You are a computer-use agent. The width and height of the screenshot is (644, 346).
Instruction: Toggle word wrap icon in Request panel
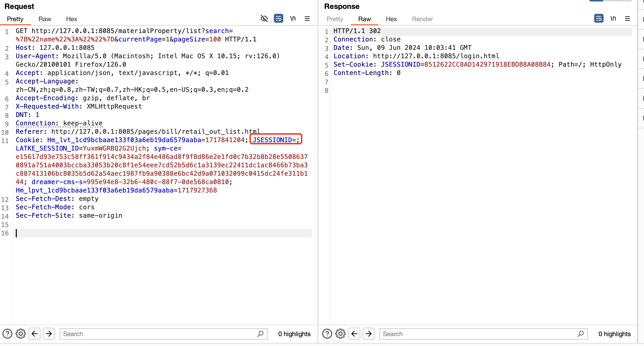(x=278, y=19)
